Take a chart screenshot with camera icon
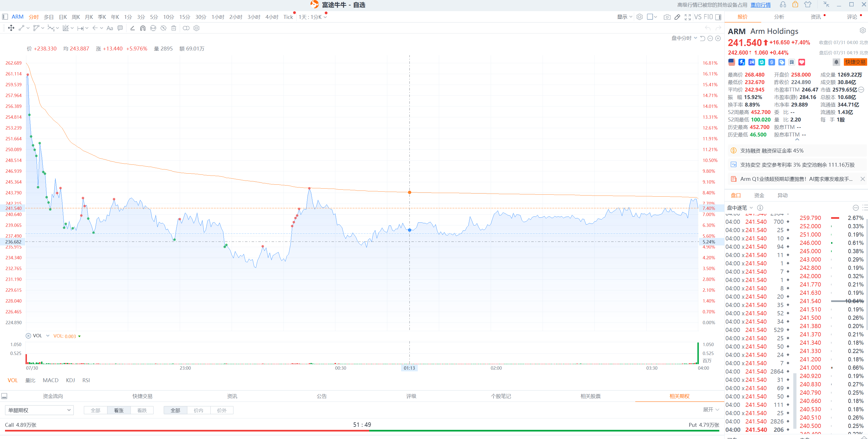The height and width of the screenshot is (439, 868). pyautogui.click(x=667, y=17)
